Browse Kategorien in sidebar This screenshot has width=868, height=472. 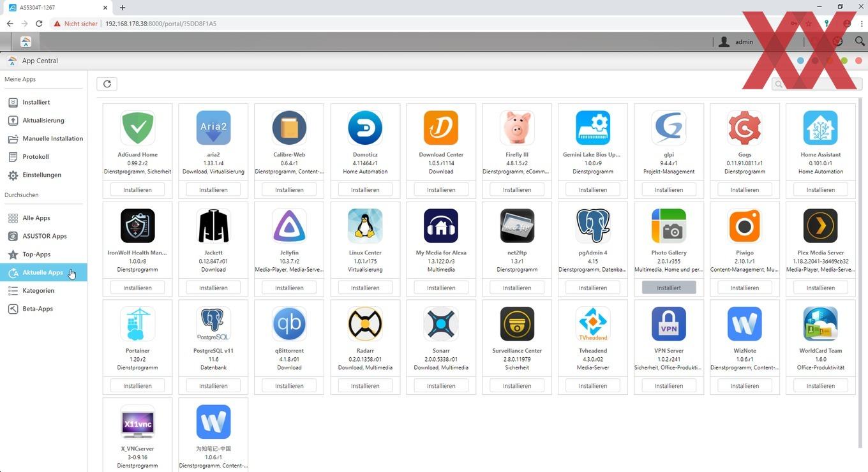[x=43, y=290]
